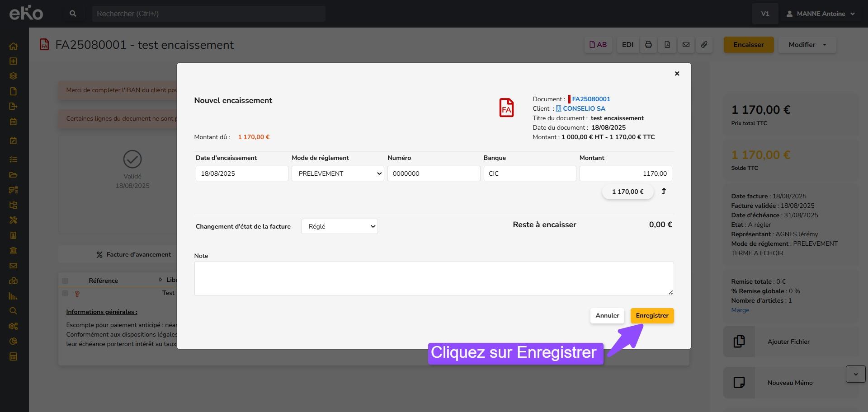Click into the Note text area
This screenshot has width=868, height=412.
click(434, 278)
